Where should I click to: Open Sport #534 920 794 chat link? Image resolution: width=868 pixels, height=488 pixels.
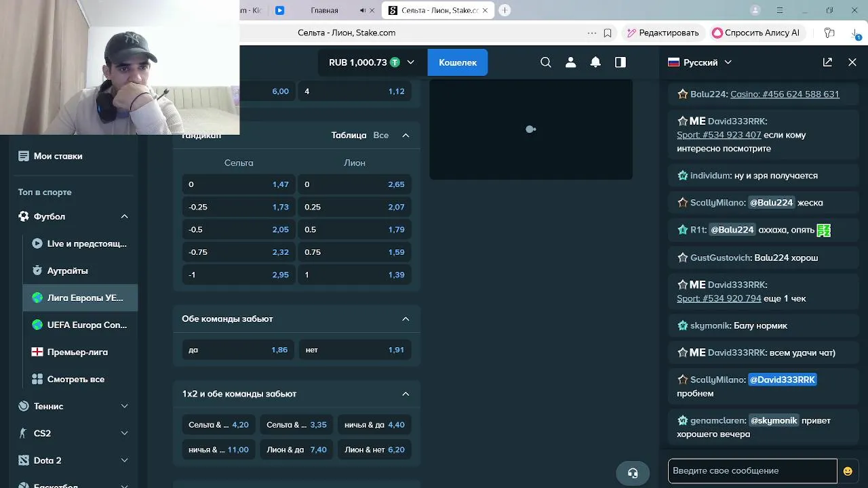pos(719,298)
